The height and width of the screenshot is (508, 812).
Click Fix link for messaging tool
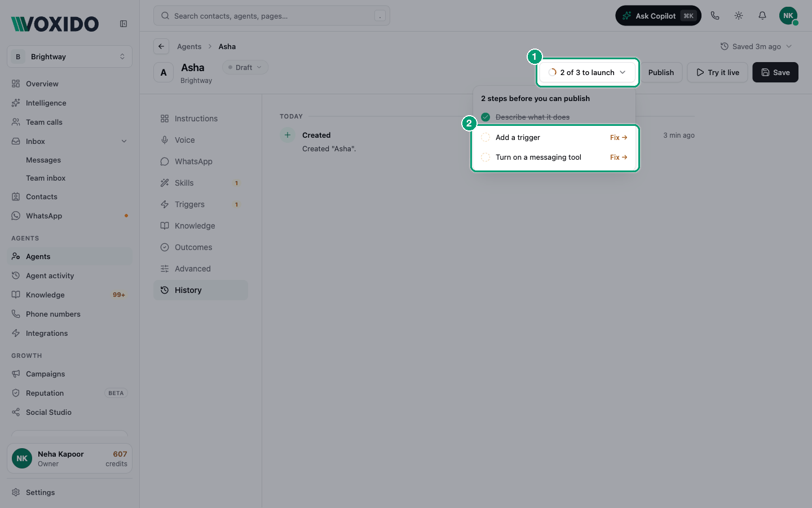coord(619,157)
